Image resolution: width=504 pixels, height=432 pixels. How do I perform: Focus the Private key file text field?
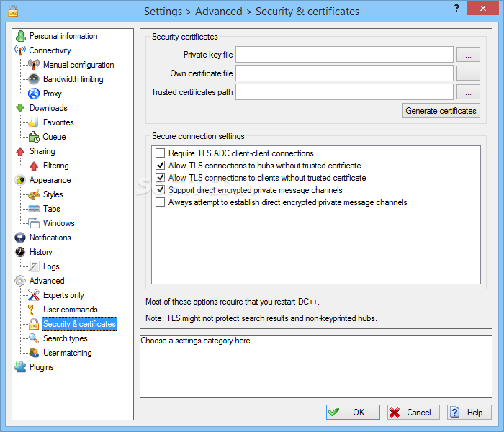(x=344, y=55)
